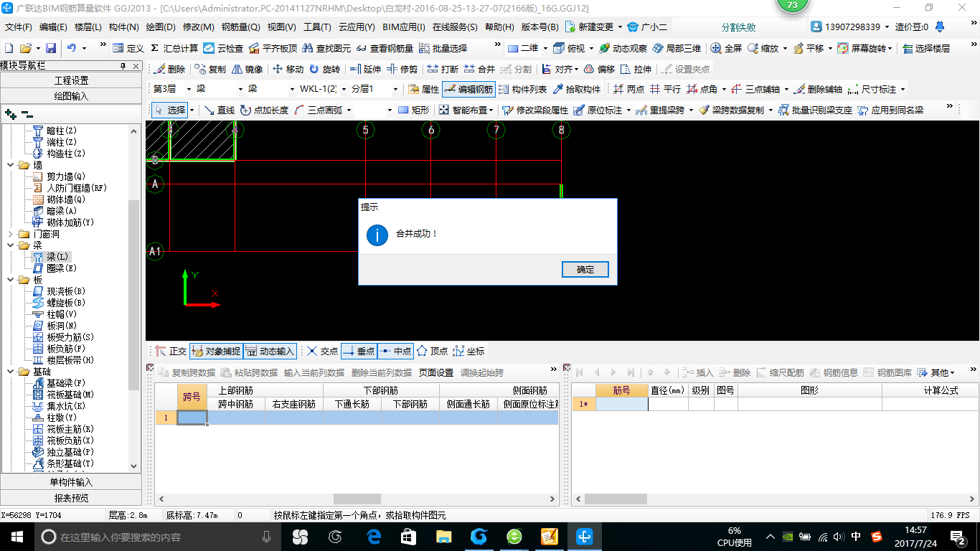Screen dimensions: 980x551
Task: Click the Windows search box
Action: point(157,537)
